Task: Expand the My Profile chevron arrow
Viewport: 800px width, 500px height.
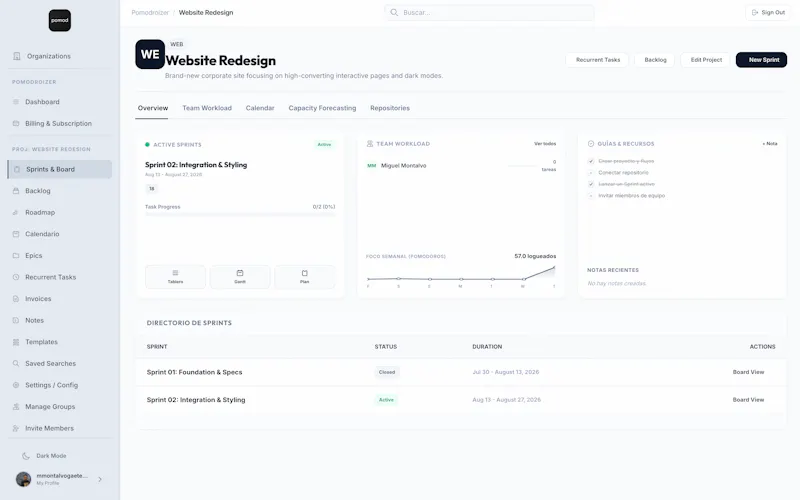Action: point(100,479)
